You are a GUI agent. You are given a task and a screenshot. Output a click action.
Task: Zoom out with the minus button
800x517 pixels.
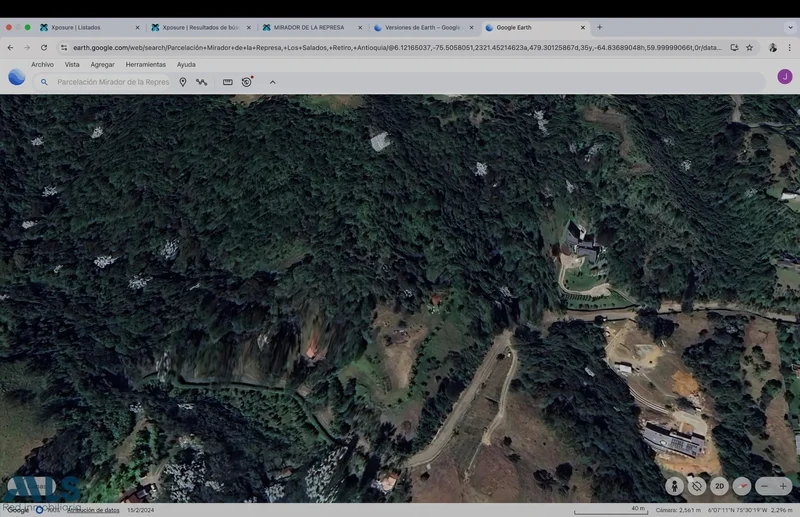coord(764,486)
